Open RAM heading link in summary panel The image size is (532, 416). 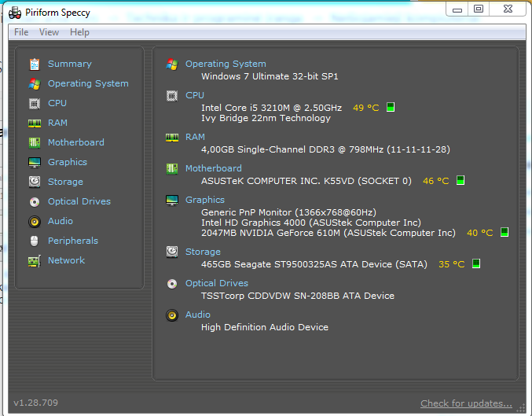coord(195,137)
